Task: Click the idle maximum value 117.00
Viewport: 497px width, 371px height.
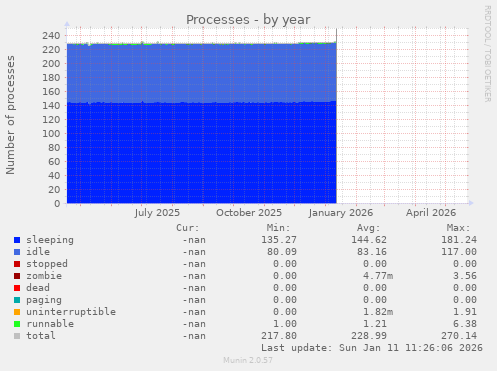Action: (459, 252)
